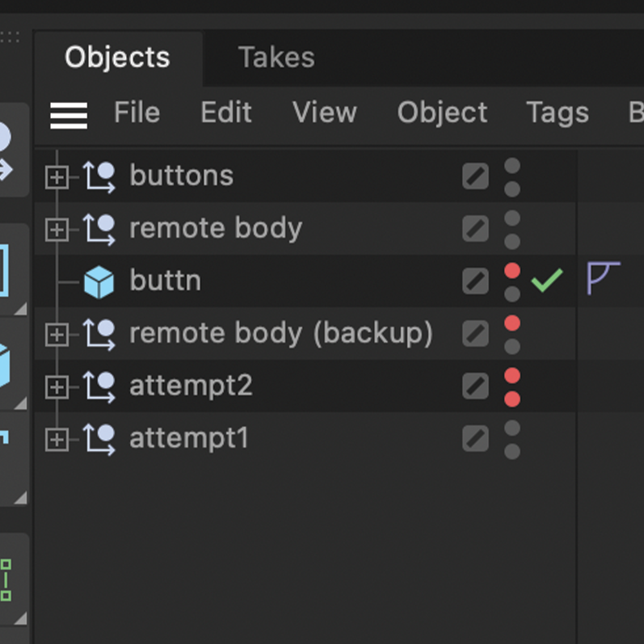The height and width of the screenshot is (644, 644).
Task: Switch to the Takes tab
Action: tap(276, 57)
